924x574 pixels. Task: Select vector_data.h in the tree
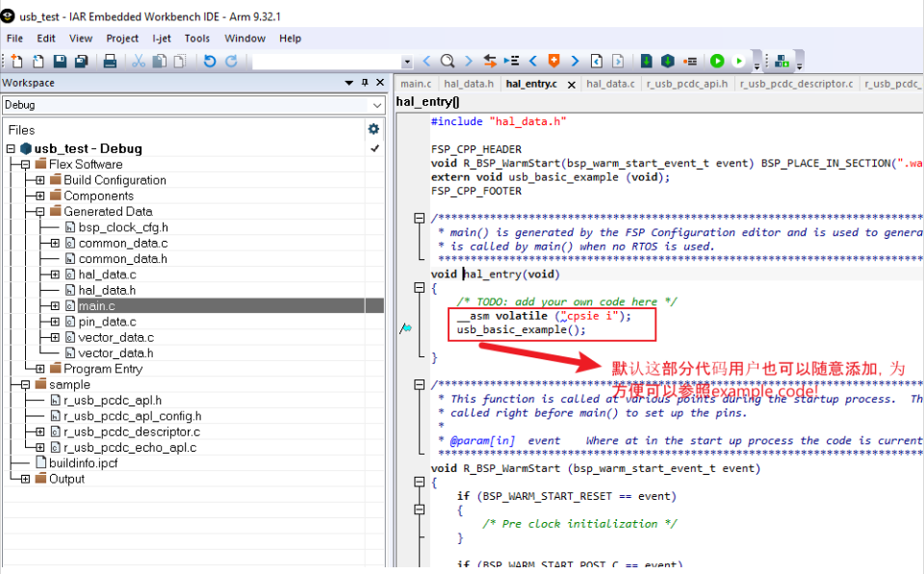(x=115, y=352)
